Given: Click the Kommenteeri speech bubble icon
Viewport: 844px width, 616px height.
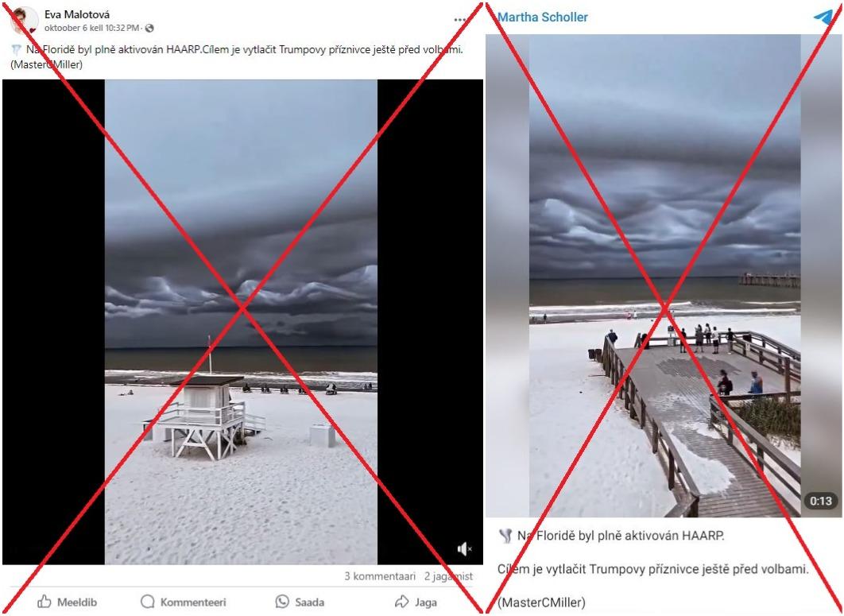Looking at the screenshot, I should [x=148, y=602].
